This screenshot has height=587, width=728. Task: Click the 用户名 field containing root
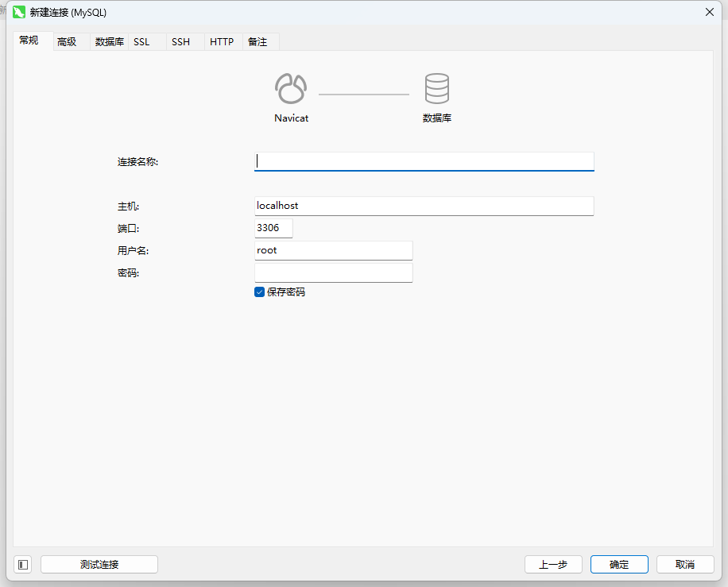tap(334, 250)
